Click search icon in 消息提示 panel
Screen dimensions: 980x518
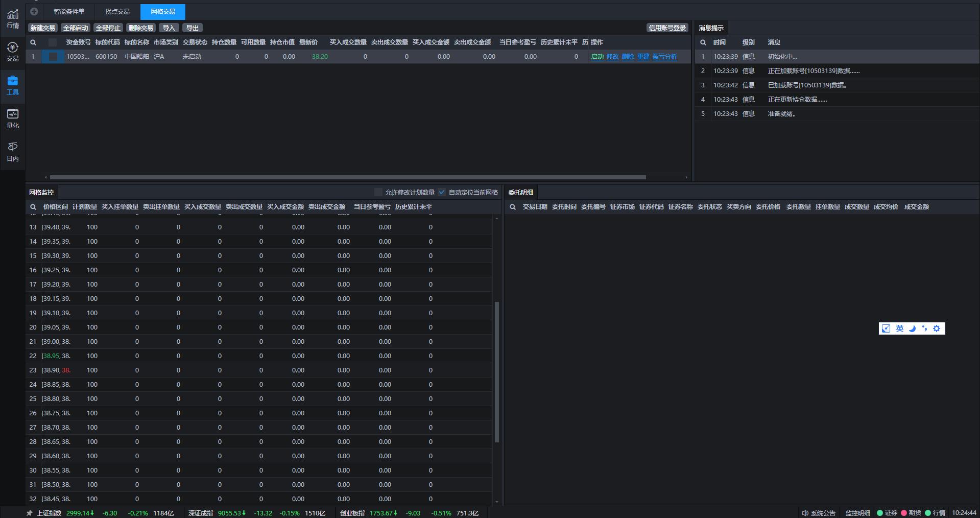(703, 42)
